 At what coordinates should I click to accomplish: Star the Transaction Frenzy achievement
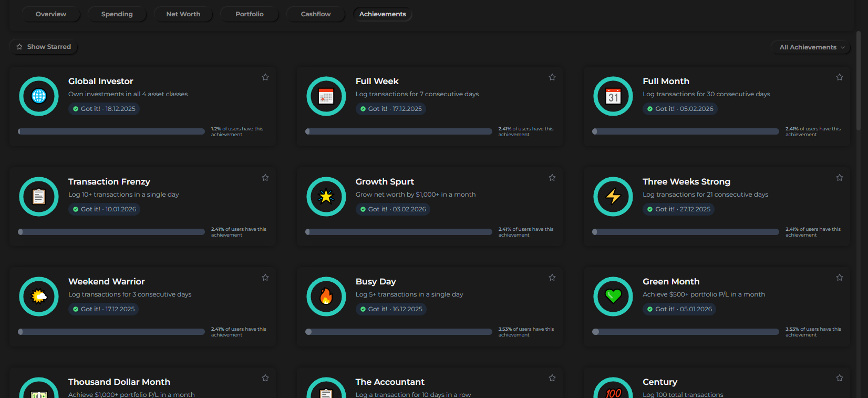(x=265, y=178)
